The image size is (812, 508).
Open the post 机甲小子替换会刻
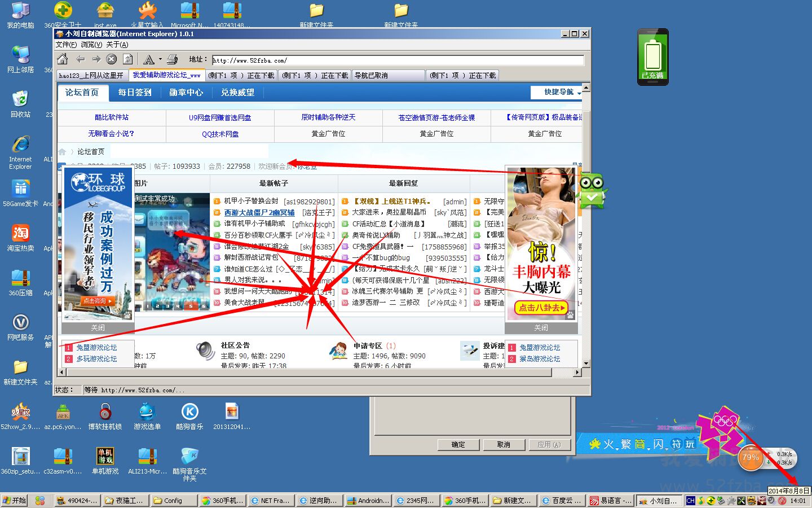point(251,201)
